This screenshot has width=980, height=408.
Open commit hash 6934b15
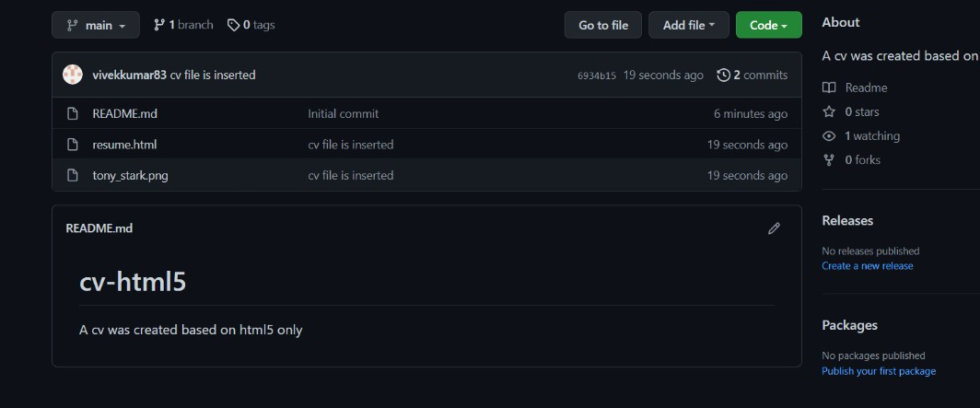coord(596,76)
